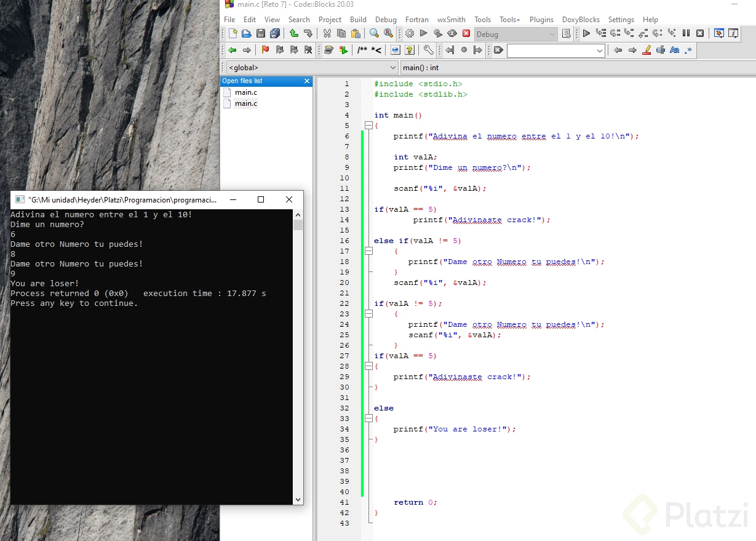756x541 pixels.
Task: Click the Open file folder icon
Action: point(247,34)
